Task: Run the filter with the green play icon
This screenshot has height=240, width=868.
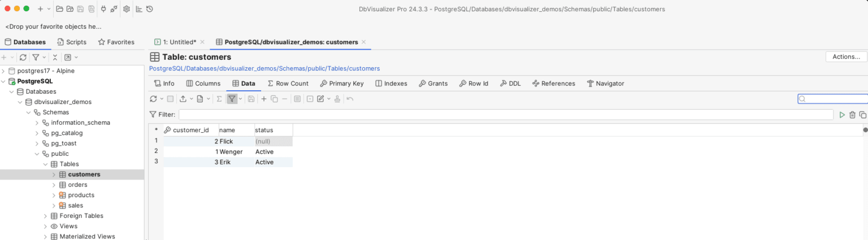Action: coord(842,115)
